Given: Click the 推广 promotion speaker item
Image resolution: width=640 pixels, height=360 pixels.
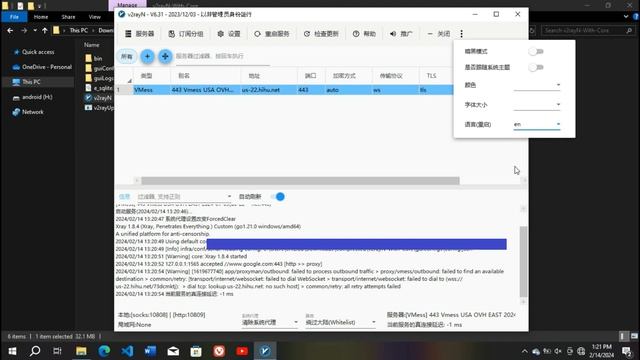Looking at the screenshot, I should click(x=401, y=34).
